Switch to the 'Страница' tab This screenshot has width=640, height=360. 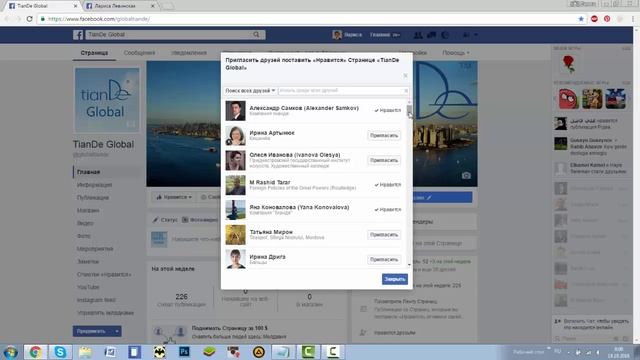coord(94,53)
